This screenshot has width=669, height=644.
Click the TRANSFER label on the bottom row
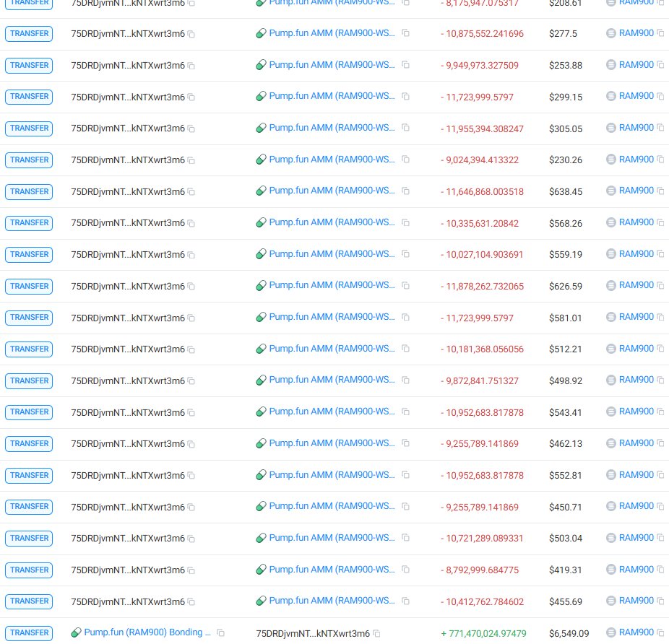(28, 632)
